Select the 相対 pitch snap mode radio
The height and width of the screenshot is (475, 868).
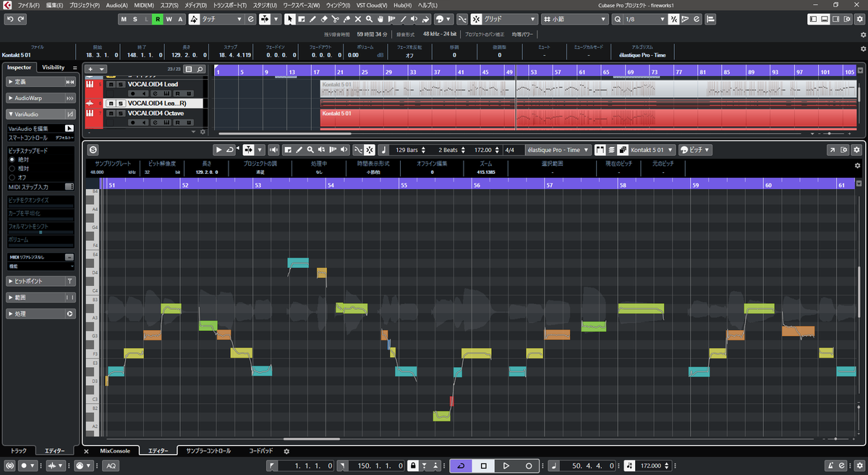tap(12, 168)
